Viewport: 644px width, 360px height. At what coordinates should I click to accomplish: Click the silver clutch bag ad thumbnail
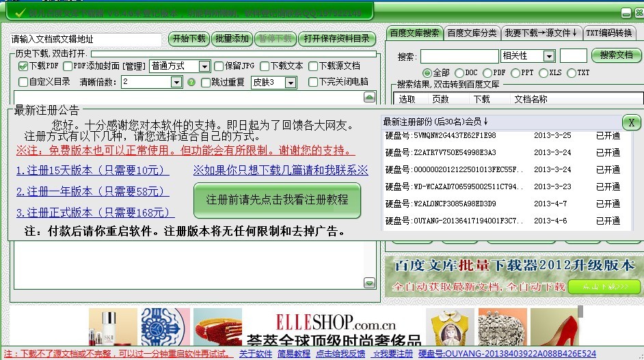point(502,327)
